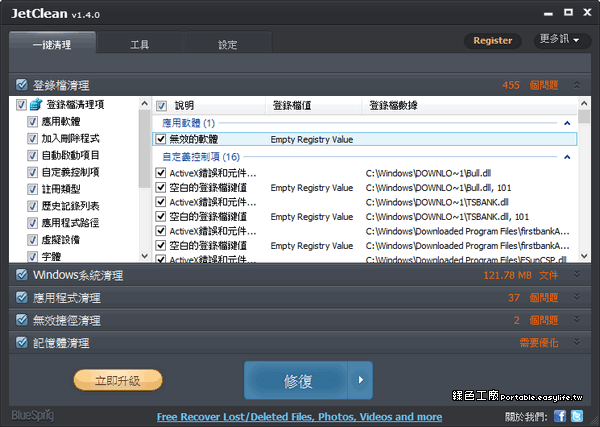Expand the 應用程式清理 section chevron
The width and height of the screenshot is (600, 427).
[x=577, y=297]
